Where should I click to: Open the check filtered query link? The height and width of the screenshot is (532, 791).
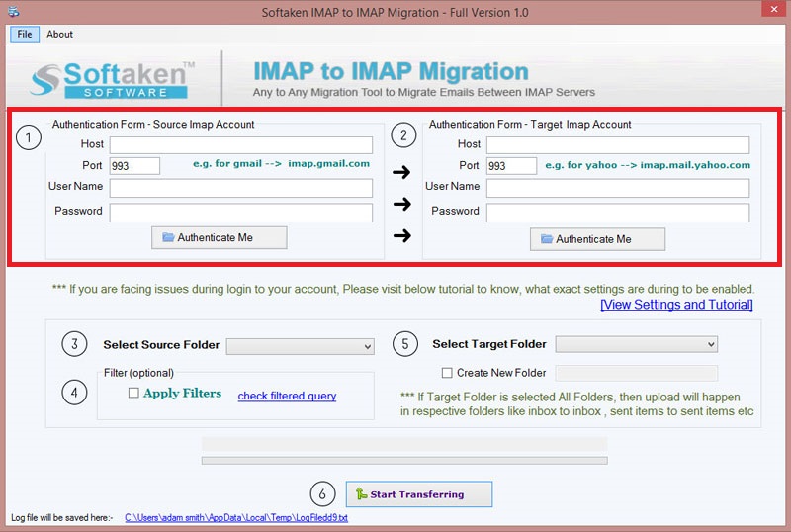click(287, 396)
